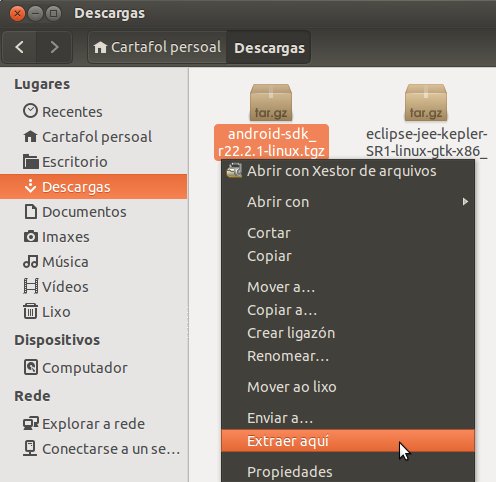Click the Lixo trash can icon in sidebar

[30, 311]
